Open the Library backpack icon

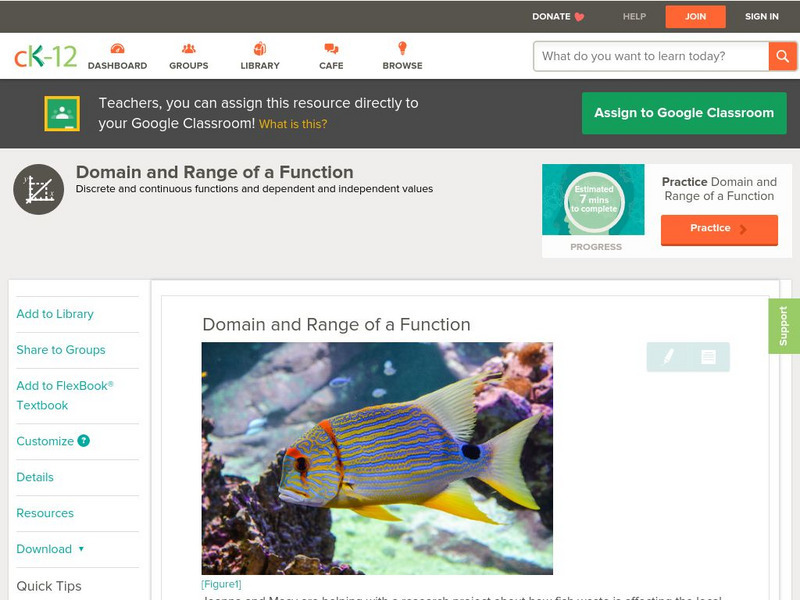pyautogui.click(x=260, y=48)
